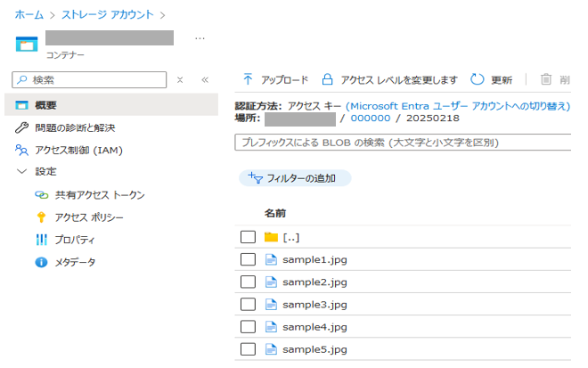Click the refresh circular arrow icon
The image size is (588, 368).
pyautogui.click(x=478, y=79)
